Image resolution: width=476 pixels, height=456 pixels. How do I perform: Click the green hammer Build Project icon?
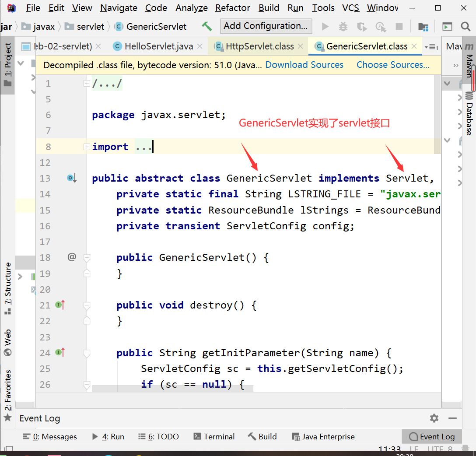pyautogui.click(x=207, y=26)
